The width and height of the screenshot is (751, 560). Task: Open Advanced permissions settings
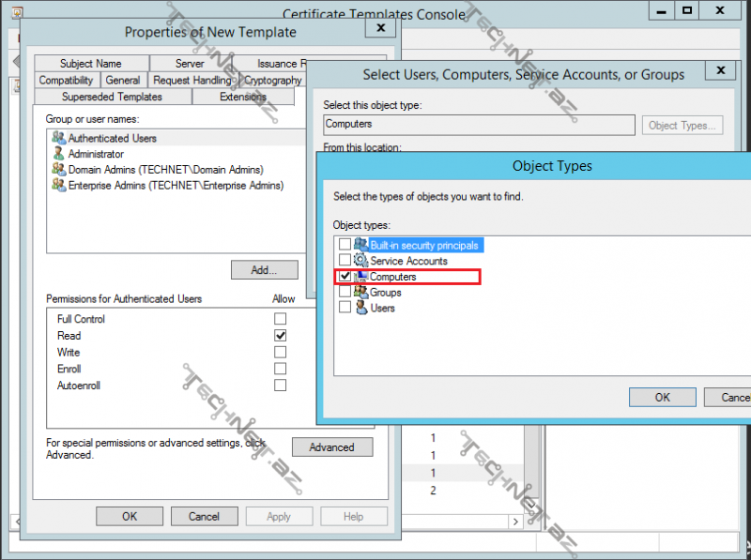pos(331,447)
